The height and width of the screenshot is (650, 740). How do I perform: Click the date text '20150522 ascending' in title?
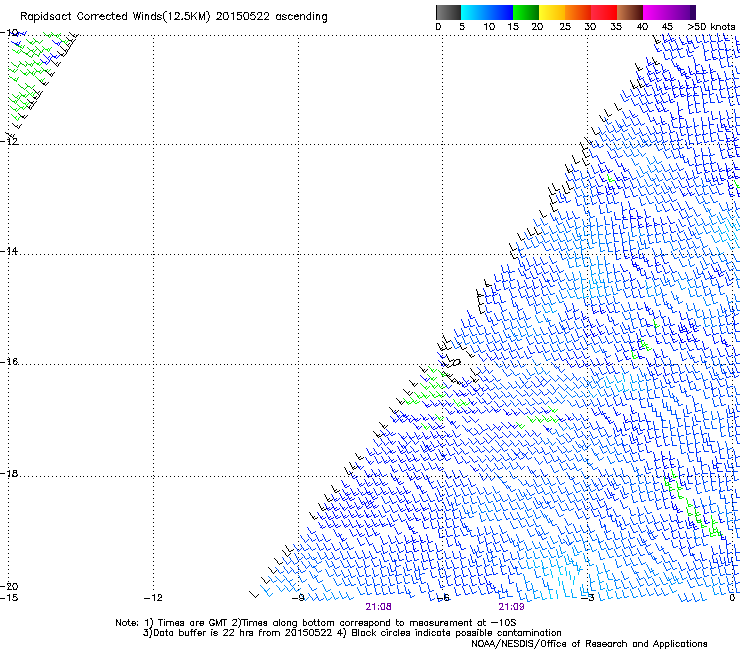pyautogui.click(x=271, y=17)
